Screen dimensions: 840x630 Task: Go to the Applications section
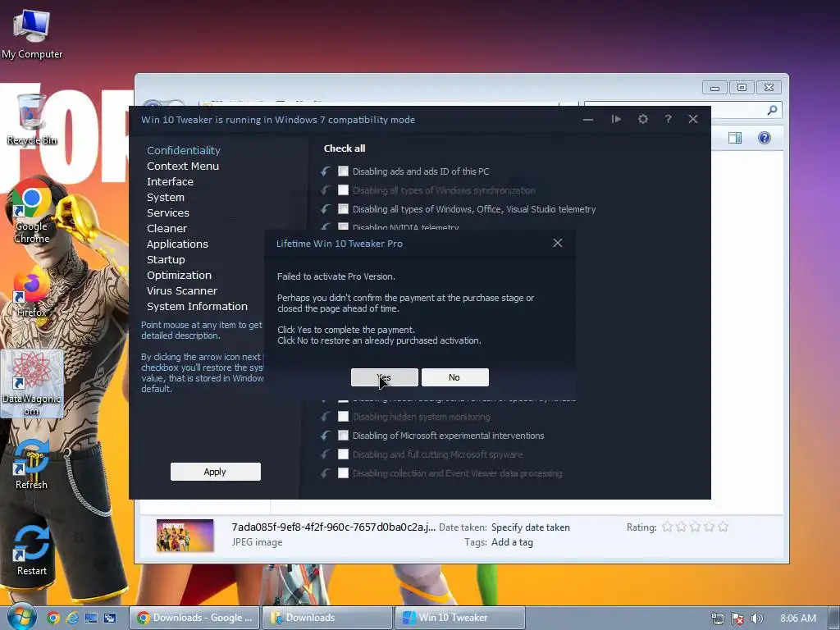click(x=177, y=244)
